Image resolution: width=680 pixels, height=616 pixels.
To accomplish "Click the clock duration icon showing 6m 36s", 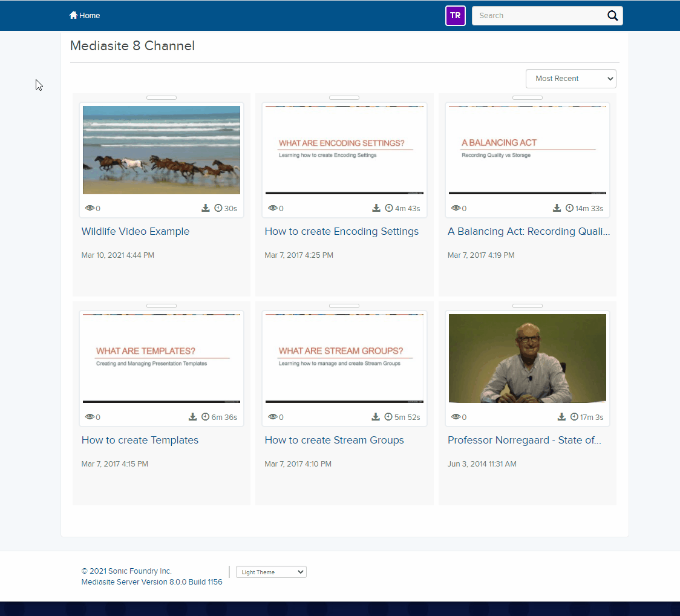I will [206, 417].
